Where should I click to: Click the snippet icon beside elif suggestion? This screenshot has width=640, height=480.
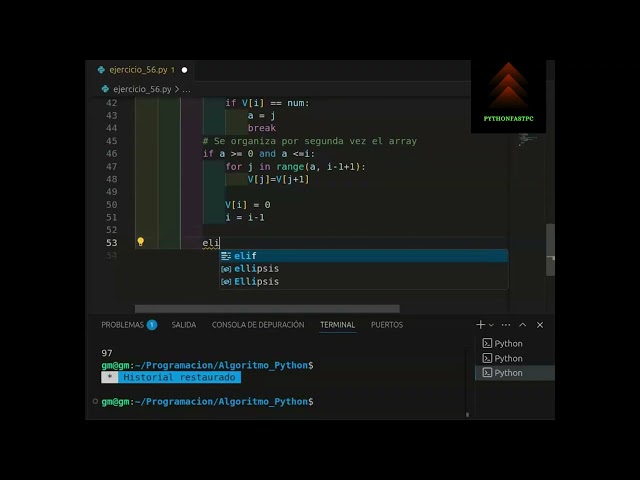click(226, 256)
